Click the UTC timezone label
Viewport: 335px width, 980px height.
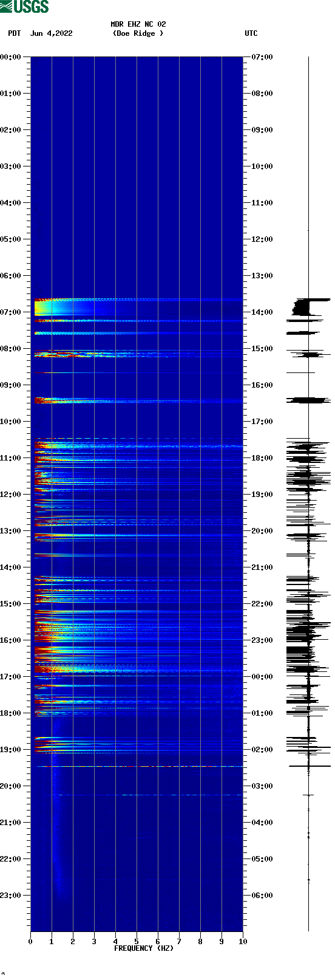coord(251,33)
